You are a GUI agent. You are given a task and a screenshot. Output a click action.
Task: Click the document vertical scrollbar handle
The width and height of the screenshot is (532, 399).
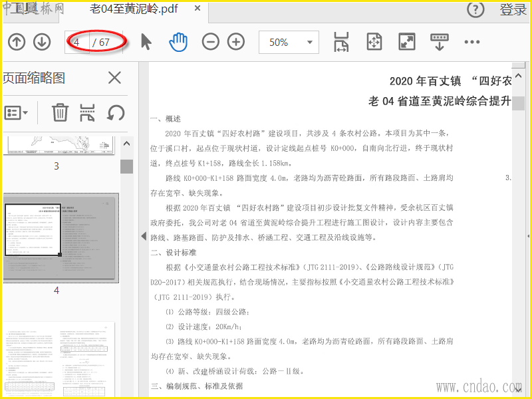[x=518, y=103]
